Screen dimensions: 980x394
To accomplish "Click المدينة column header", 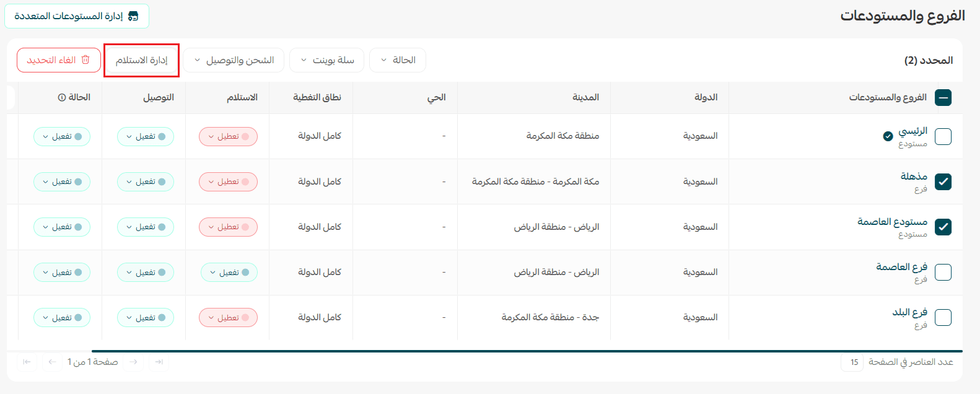I will coord(586,97).
